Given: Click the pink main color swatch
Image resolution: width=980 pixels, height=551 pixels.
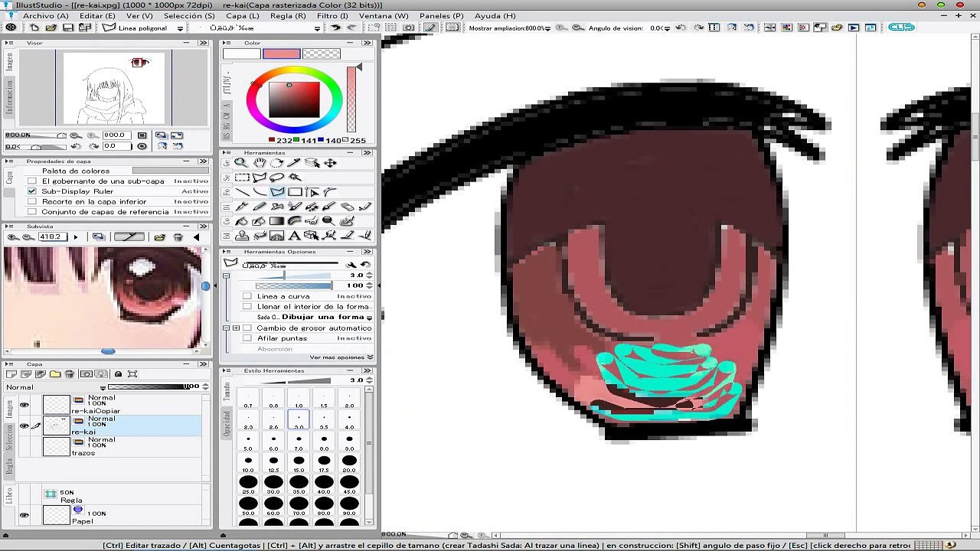Looking at the screenshot, I should click(x=281, y=54).
